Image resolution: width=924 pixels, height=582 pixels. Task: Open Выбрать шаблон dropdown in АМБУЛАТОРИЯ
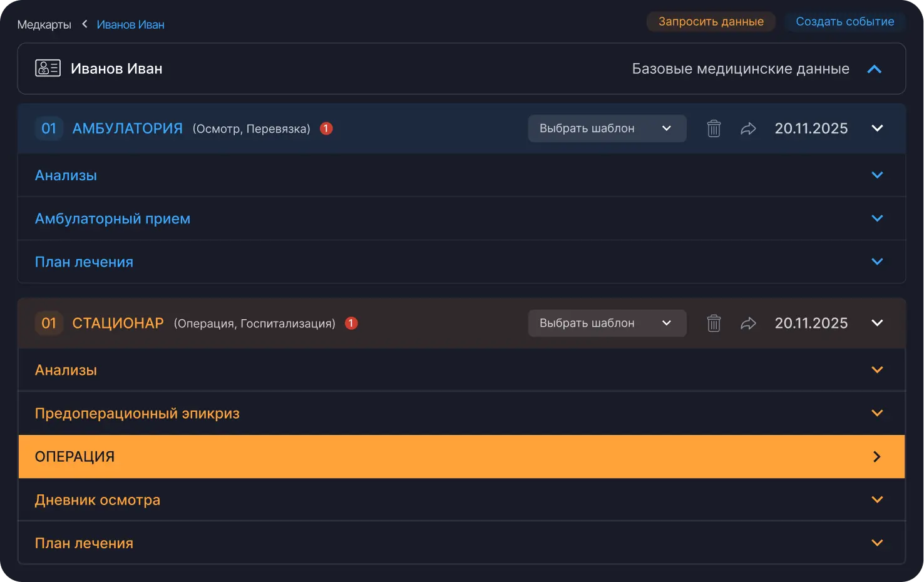[607, 128]
